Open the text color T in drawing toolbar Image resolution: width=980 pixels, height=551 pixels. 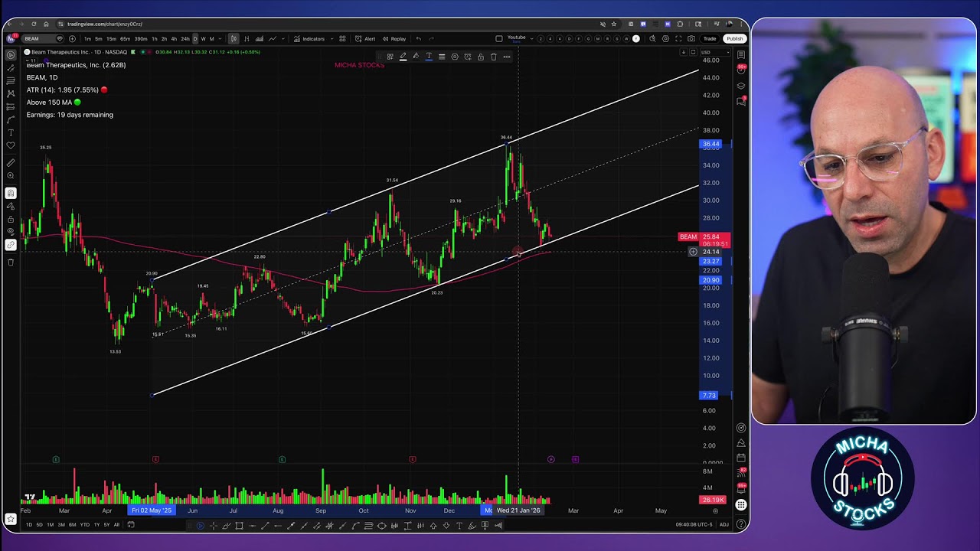(429, 57)
